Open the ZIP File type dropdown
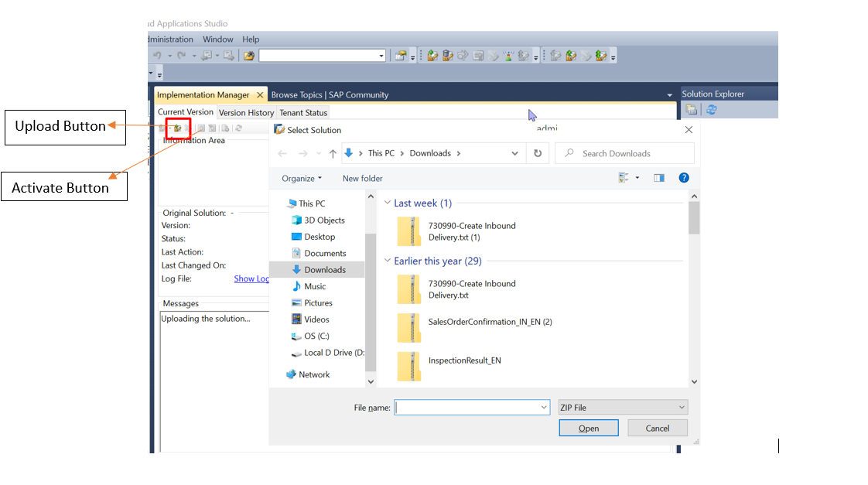The height and width of the screenshot is (485, 868). point(623,408)
